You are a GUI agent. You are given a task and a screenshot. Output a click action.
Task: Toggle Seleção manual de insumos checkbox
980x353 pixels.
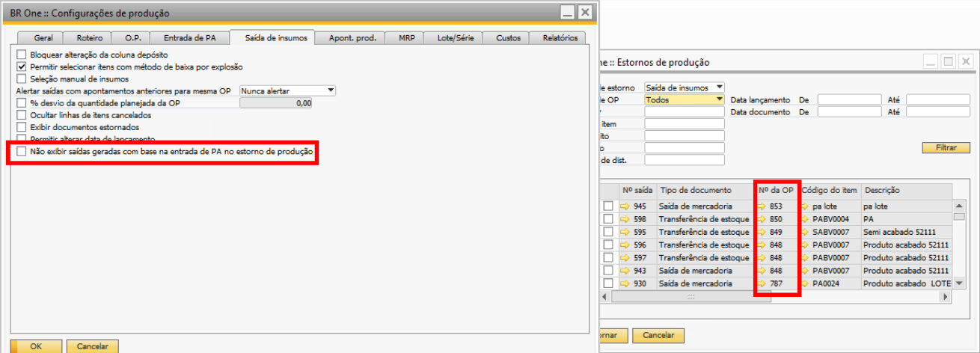(22, 79)
